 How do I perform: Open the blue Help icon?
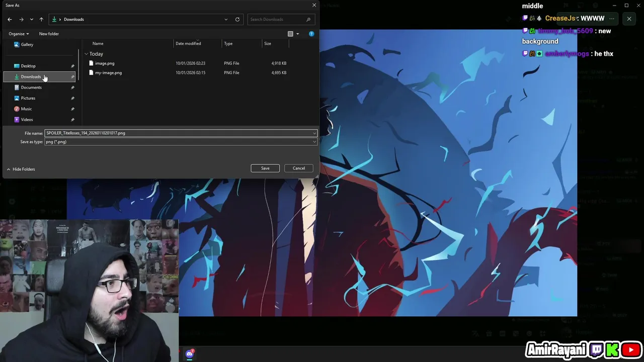click(311, 34)
